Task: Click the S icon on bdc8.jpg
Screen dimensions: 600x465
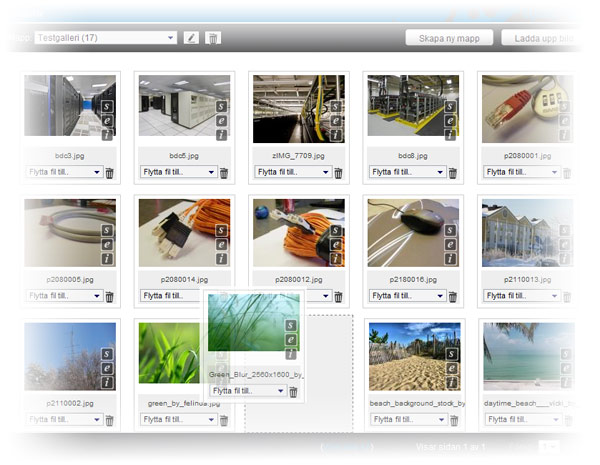Action: [x=450, y=106]
